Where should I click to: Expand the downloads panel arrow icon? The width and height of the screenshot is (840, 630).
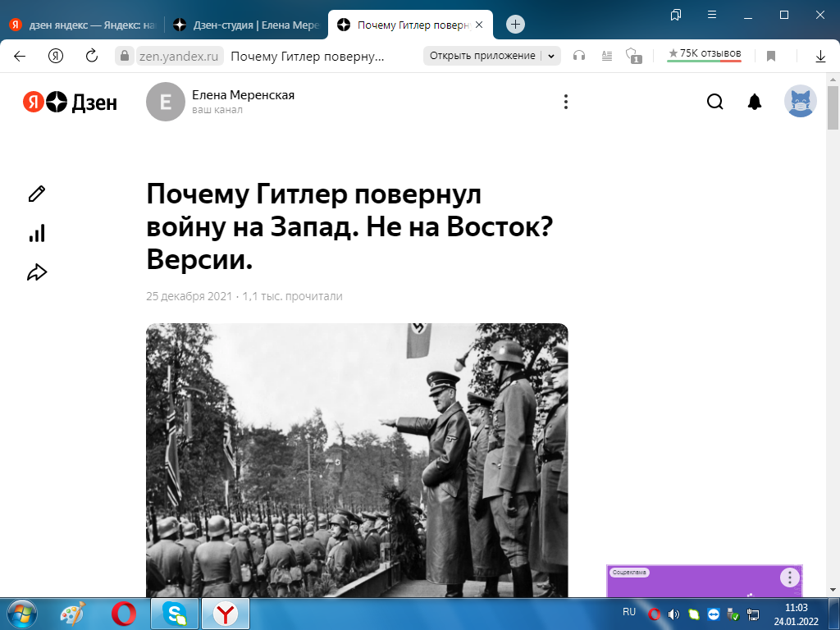[820, 56]
